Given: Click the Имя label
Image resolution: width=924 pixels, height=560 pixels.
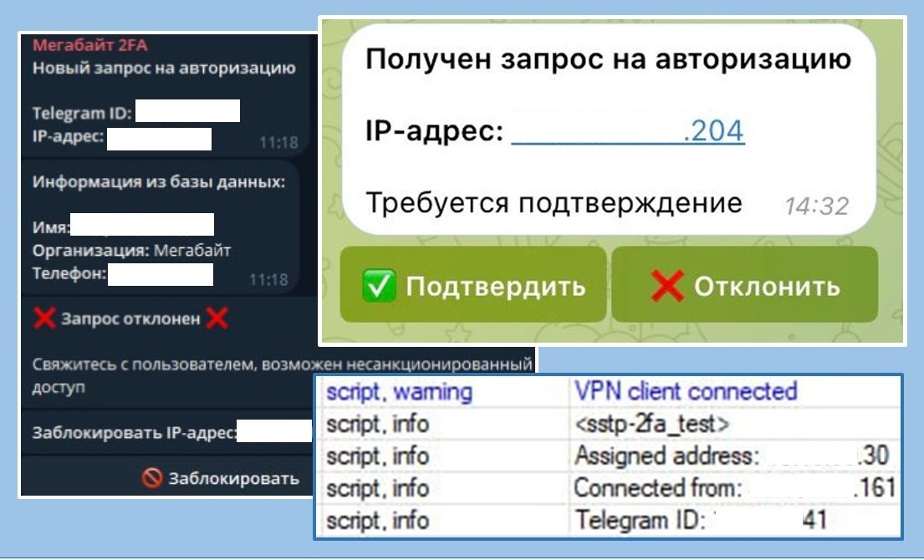Looking at the screenshot, I should tap(51, 227).
